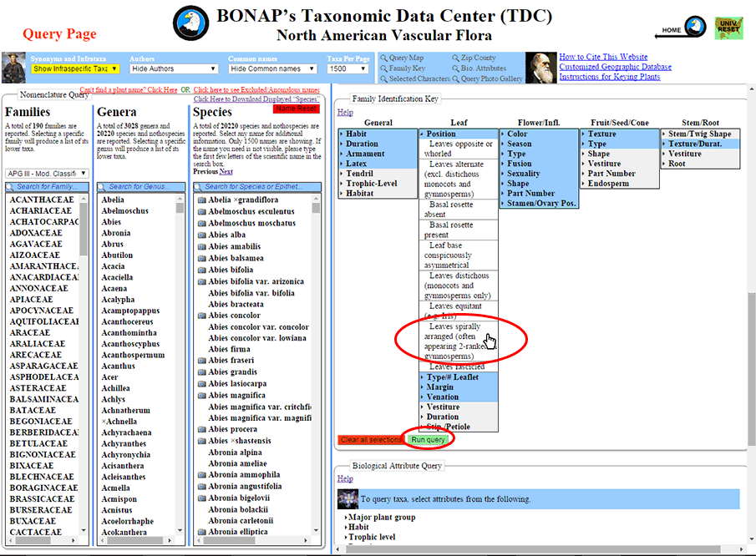756x556 pixels.
Task: Open the Show Infraspecific Taxa dropdown
Action: (x=74, y=69)
